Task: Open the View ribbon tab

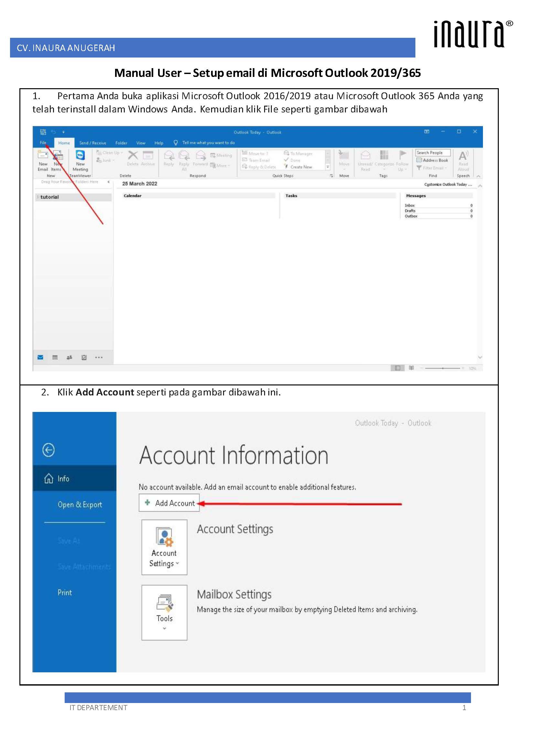Action: (141, 143)
